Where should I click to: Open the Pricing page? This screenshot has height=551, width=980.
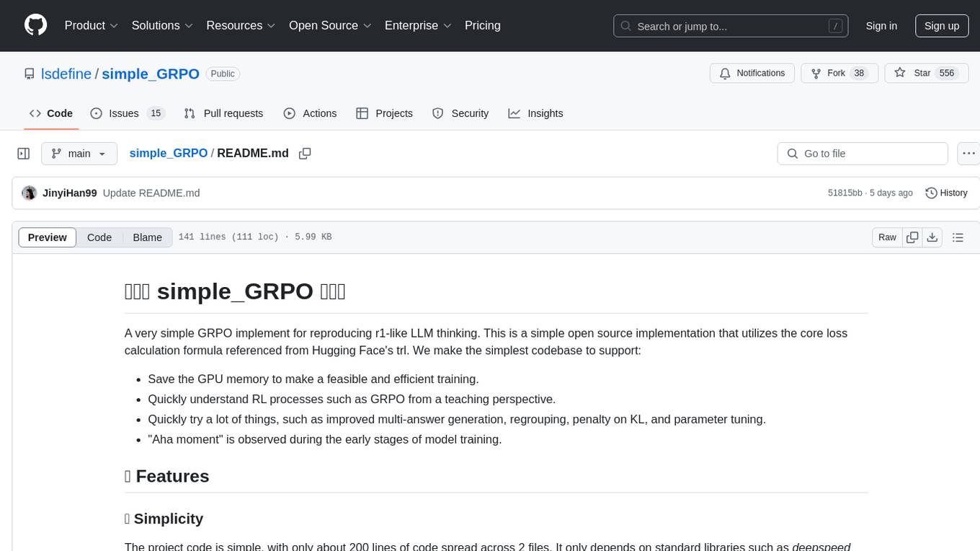pyautogui.click(x=483, y=25)
